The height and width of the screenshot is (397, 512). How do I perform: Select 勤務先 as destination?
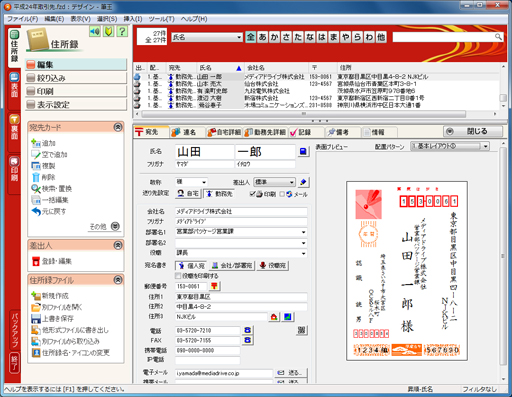tap(219, 193)
